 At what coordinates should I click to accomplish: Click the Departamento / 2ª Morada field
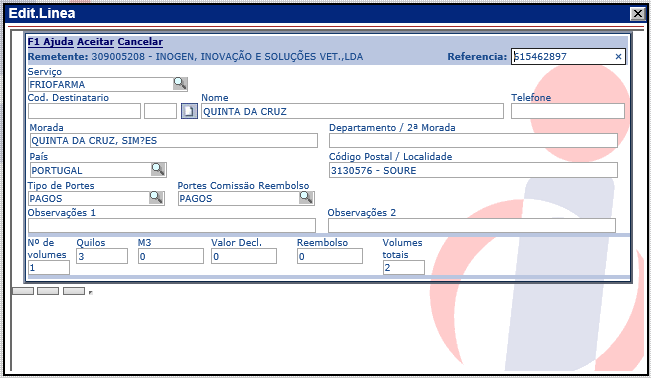[473, 140]
